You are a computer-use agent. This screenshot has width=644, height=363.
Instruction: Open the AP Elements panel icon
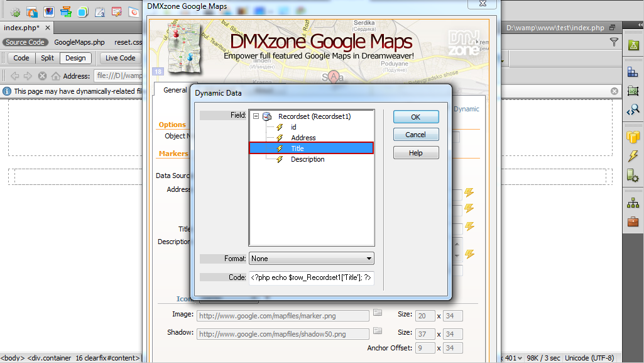tap(633, 91)
